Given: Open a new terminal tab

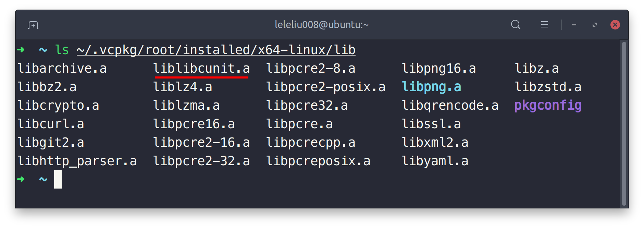Looking at the screenshot, I should [33, 24].
